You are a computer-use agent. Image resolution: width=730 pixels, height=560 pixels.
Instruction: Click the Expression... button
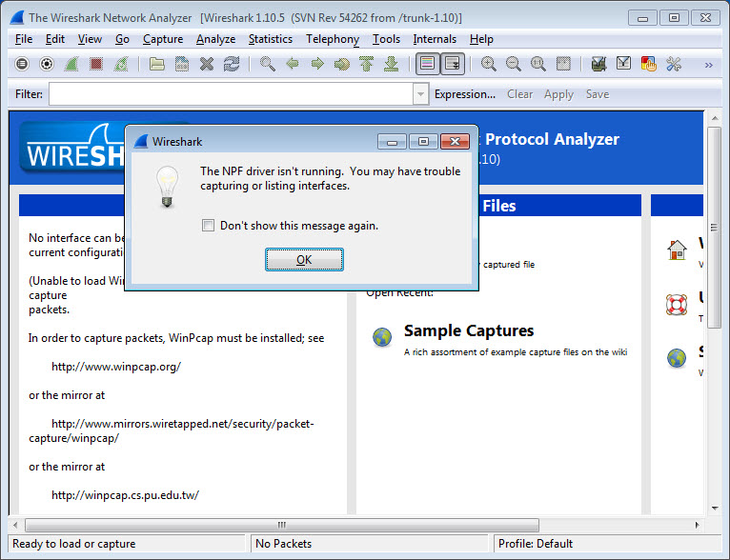tap(465, 94)
